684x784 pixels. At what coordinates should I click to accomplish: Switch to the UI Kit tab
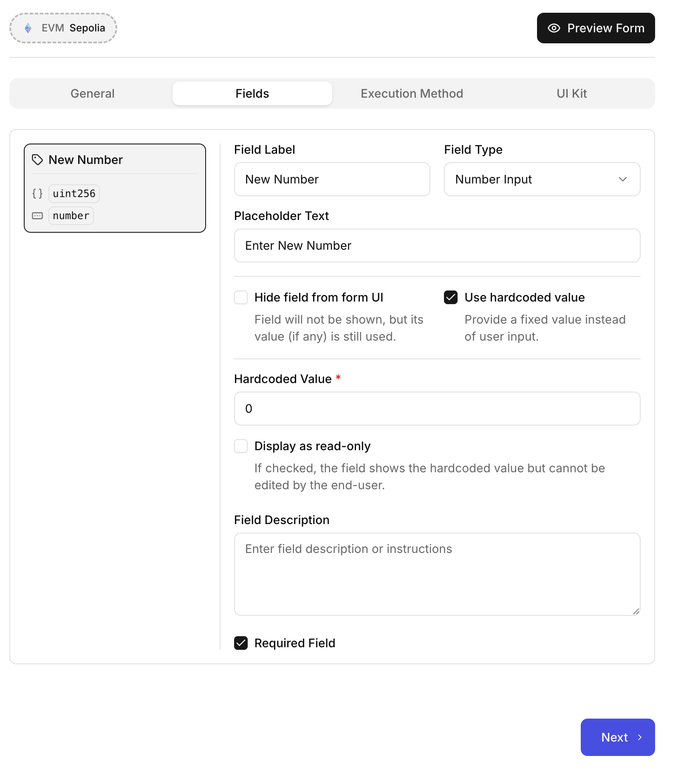[x=571, y=93]
